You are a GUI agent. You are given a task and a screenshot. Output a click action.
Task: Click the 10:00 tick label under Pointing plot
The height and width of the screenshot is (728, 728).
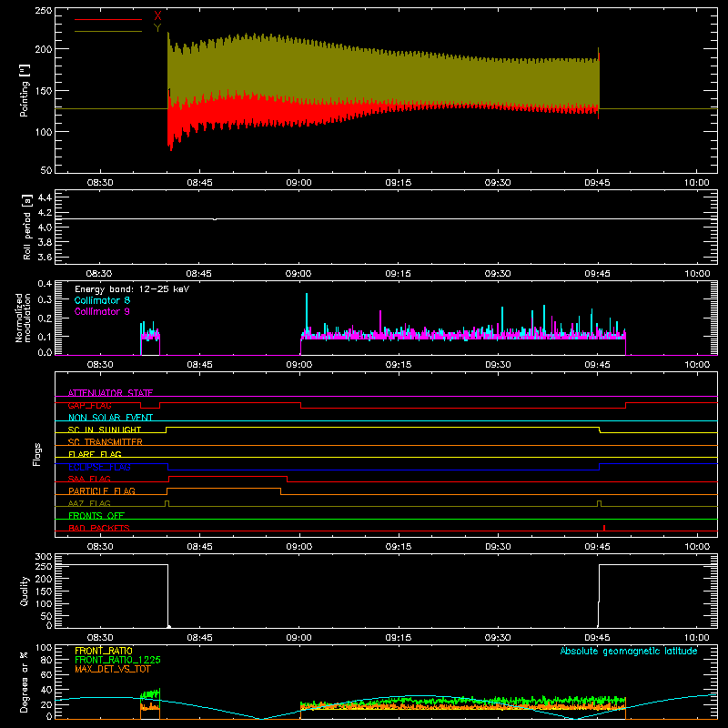point(696,183)
